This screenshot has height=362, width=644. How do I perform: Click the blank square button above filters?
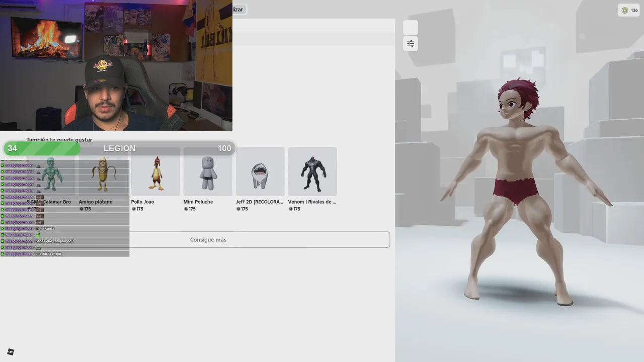(x=411, y=28)
